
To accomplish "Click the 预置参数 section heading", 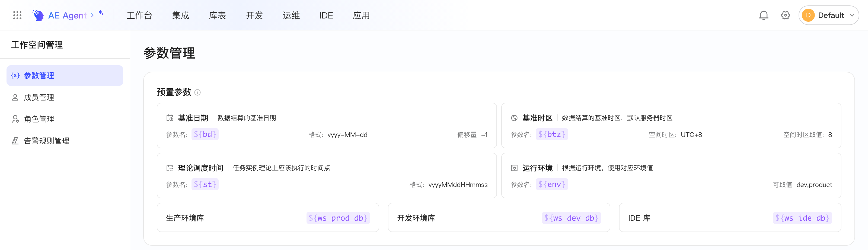I will (174, 92).
